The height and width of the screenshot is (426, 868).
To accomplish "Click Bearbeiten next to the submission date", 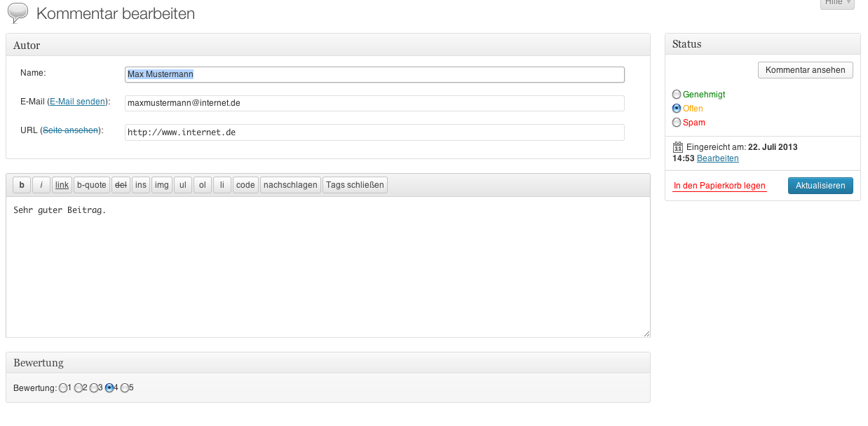I will pyautogui.click(x=717, y=158).
